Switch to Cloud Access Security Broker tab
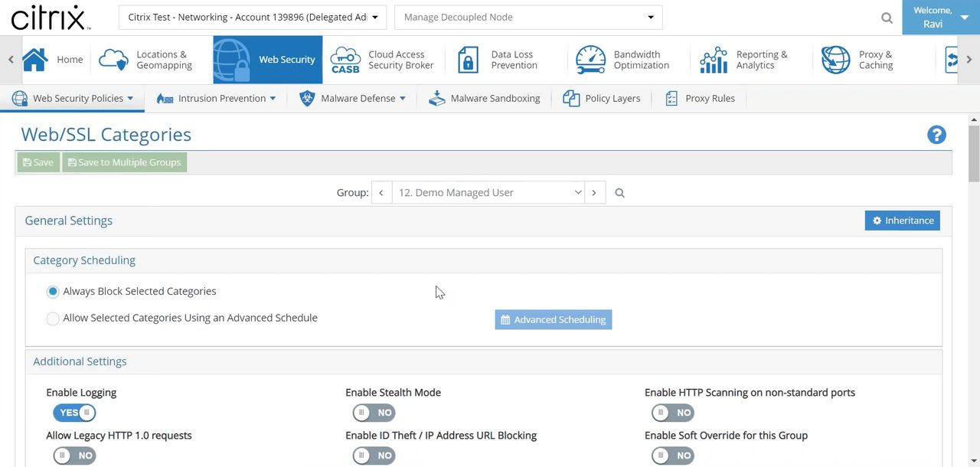The image size is (980, 467). point(383,60)
